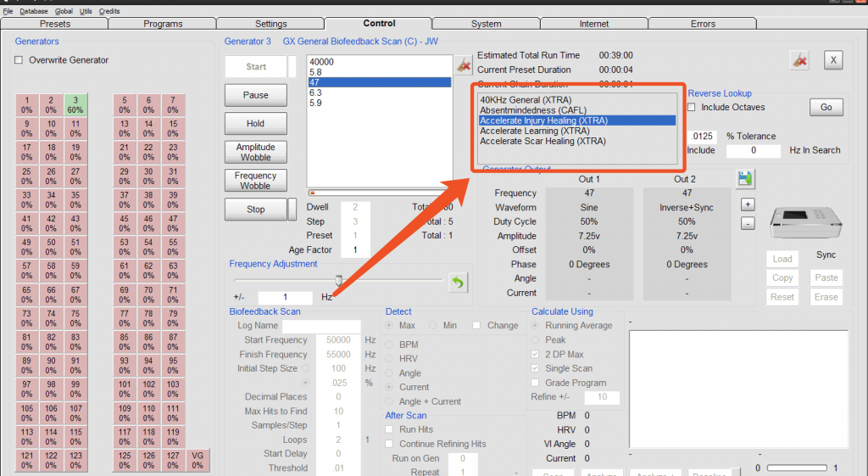This screenshot has height=476, width=868.
Task: Click the Age Factor input field
Action: click(x=356, y=250)
